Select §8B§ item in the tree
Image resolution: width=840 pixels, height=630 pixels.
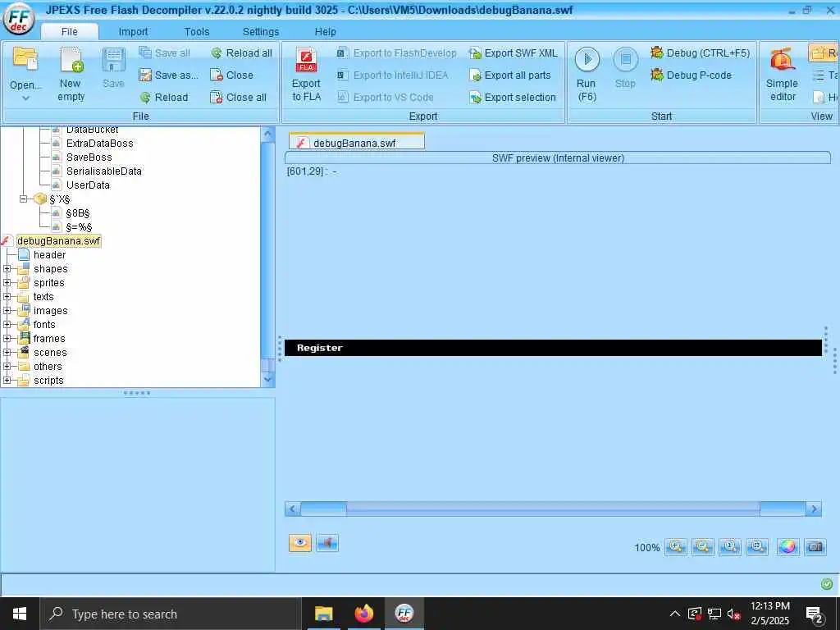[x=78, y=212]
